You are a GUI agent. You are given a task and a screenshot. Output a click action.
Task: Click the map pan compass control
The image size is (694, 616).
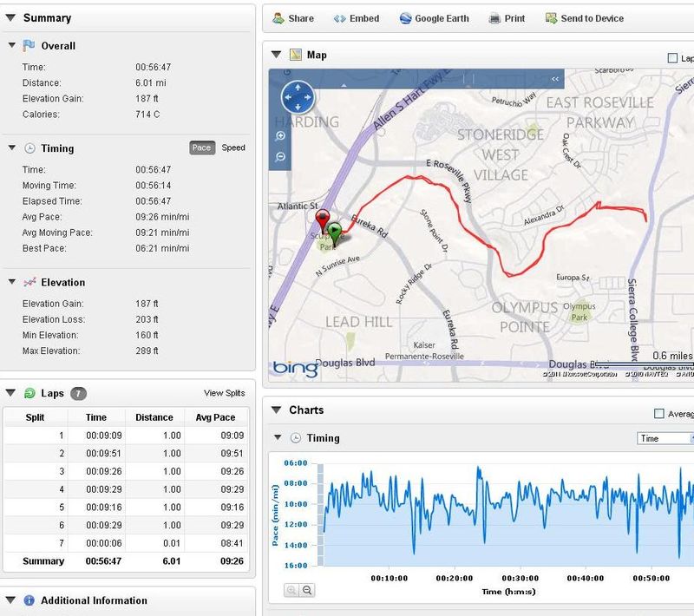297,97
